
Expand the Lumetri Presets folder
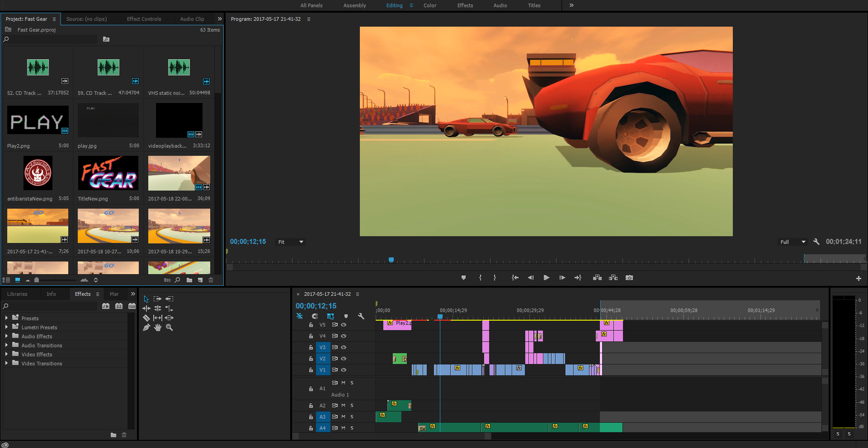[x=6, y=327]
